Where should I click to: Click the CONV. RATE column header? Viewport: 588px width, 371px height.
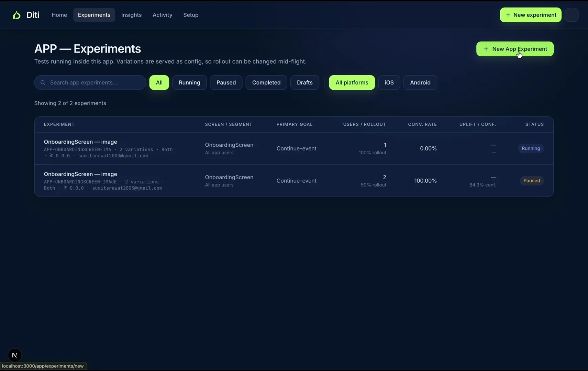pyautogui.click(x=422, y=124)
